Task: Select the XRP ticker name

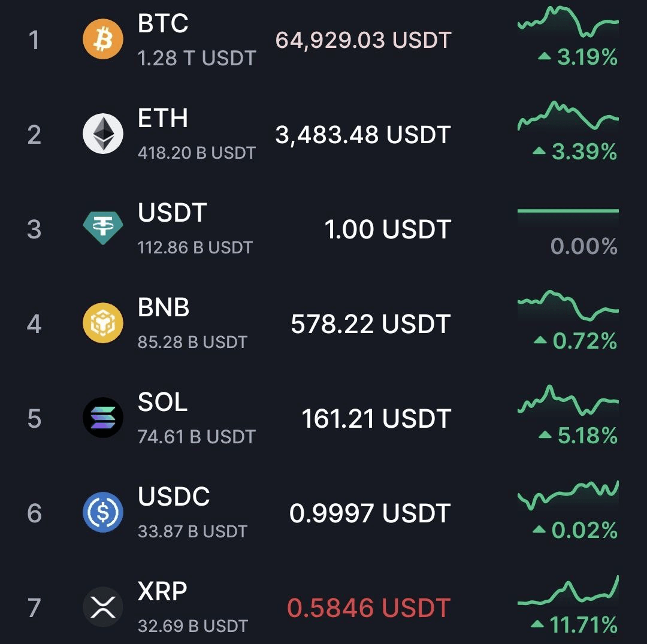Action: click(x=162, y=591)
